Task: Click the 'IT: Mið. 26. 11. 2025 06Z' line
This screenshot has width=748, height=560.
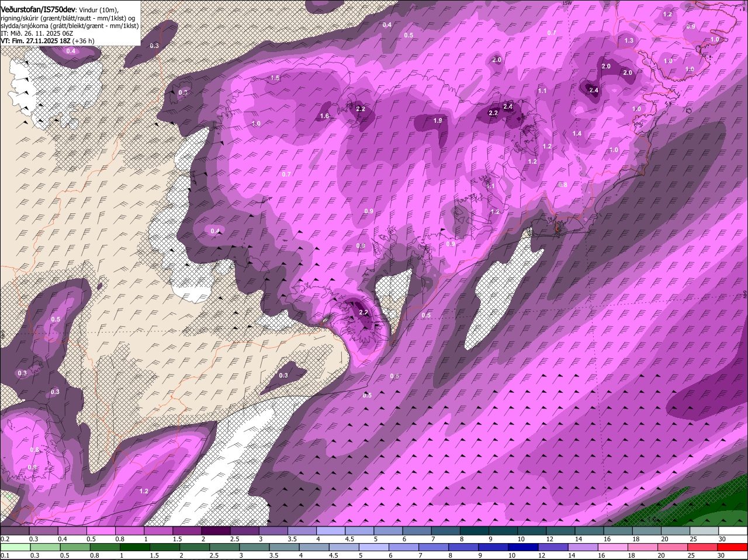Action: 37,33
